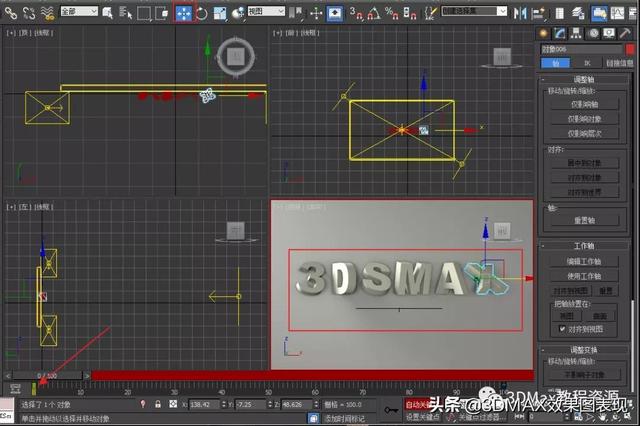
Task: Click the Link objects chain icon
Action: (x=9, y=13)
